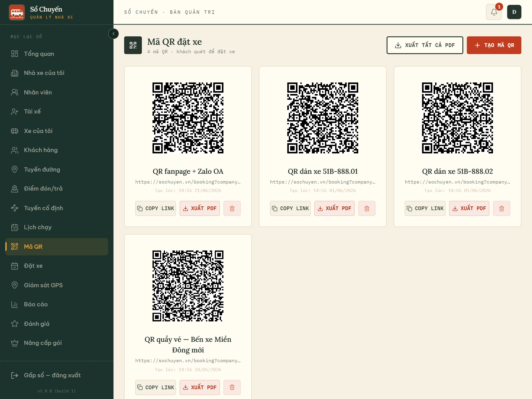Click the Nâng cấp gói crown icon
The height and width of the screenshot is (399, 532).
coord(15,343)
